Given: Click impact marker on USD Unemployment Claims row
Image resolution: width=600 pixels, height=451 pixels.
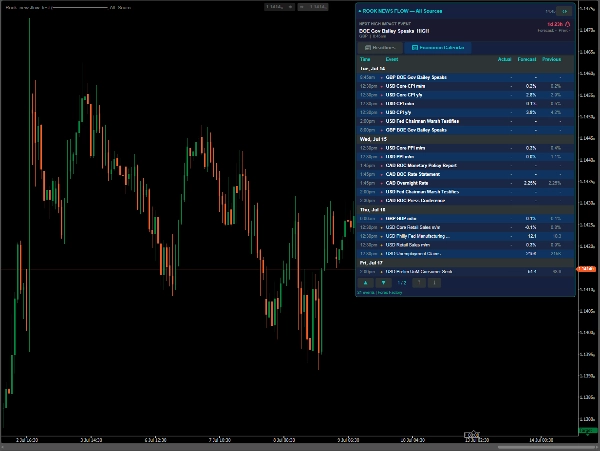Looking at the screenshot, I should pyautogui.click(x=382, y=254).
